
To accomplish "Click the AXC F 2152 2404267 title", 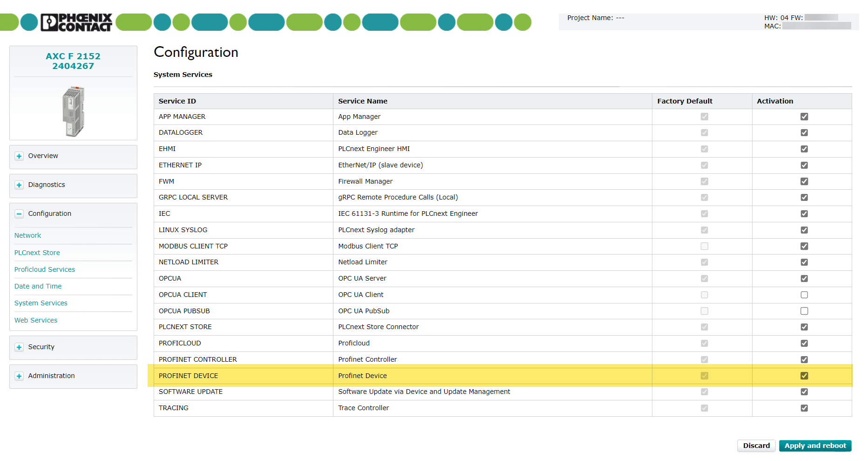I will (73, 61).
